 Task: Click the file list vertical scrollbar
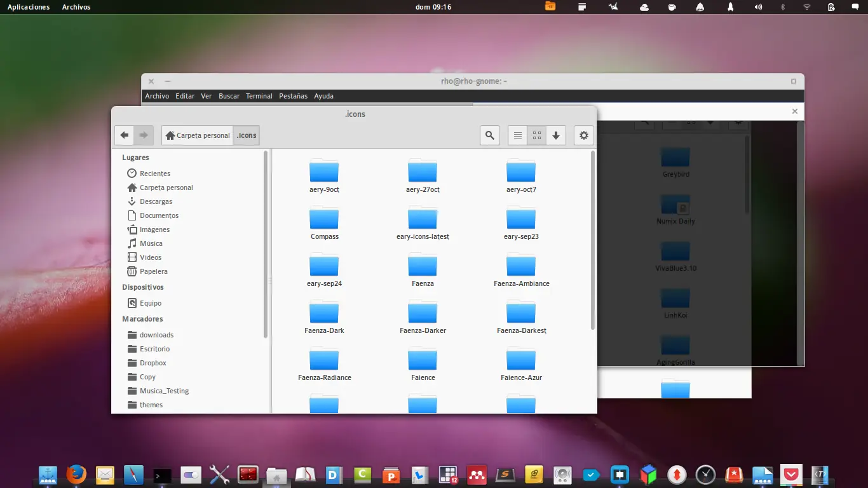(593, 240)
